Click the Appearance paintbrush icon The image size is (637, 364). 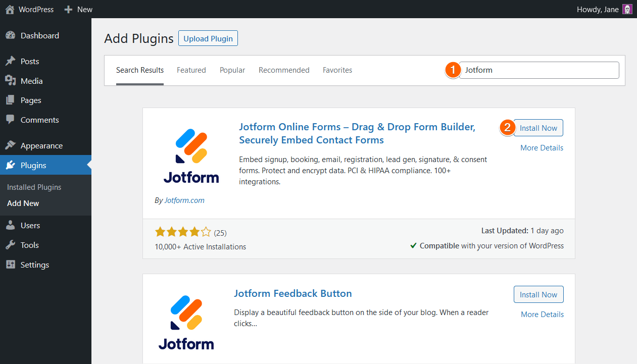point(10,145)
